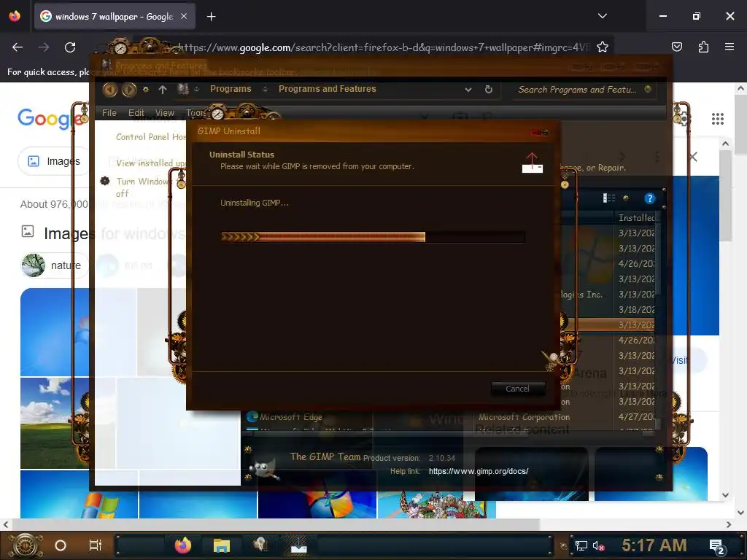Viewport: 747px width, 560px height.
Task: Refresh the Programs and Features list
Action: point(488,89)
